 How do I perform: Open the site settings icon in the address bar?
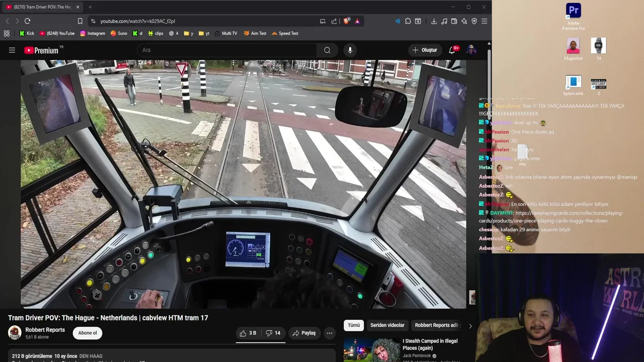pos(93,21)
